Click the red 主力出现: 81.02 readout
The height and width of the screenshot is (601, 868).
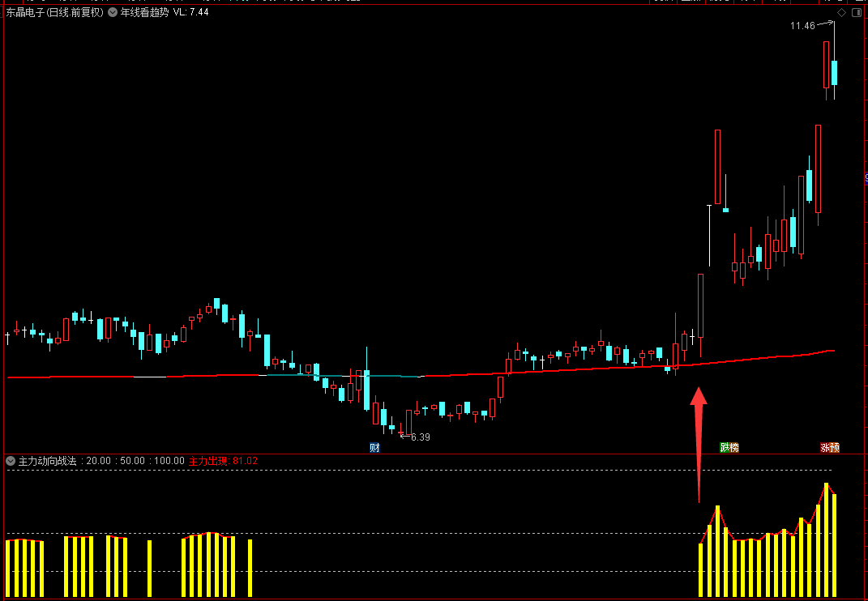tap(223, 460)
